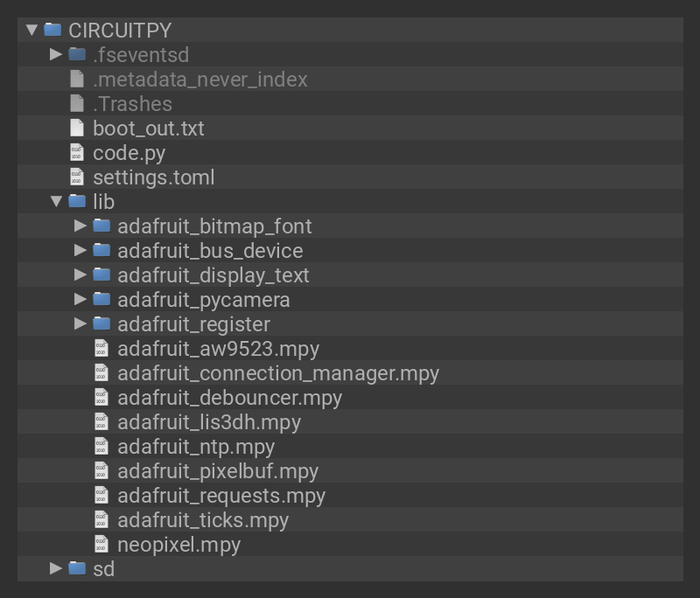Select the adafruit_connection_manager.mpy file name
Viewport: 700px width, 598px height.
[x=277, y=373]
